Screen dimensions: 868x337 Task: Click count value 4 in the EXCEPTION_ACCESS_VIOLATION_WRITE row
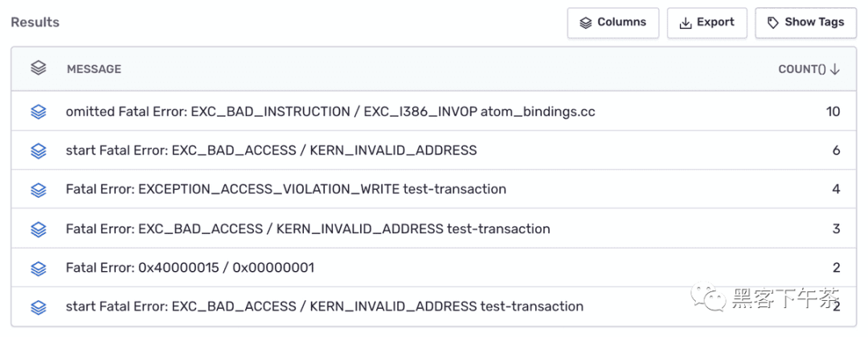(836, 190)
